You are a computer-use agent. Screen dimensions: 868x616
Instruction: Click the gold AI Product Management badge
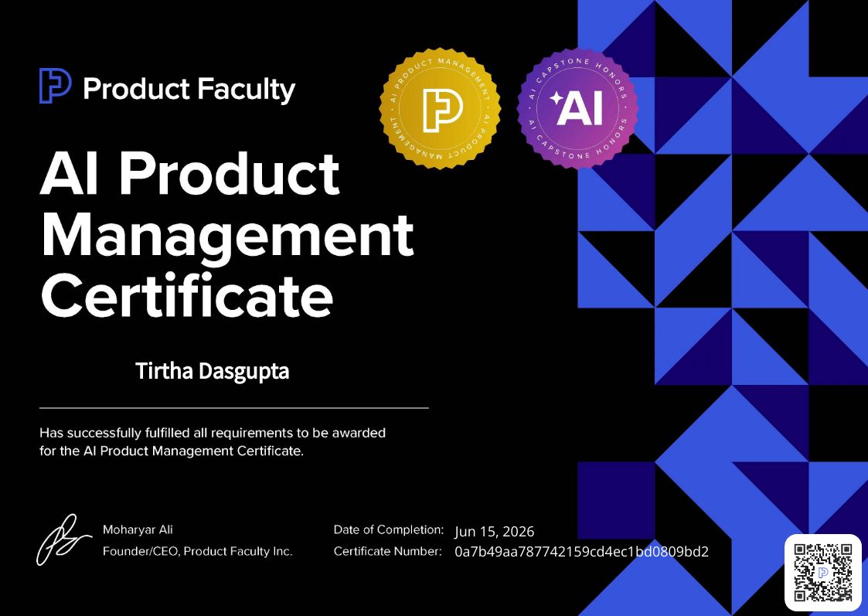click(x=440, y=108)
